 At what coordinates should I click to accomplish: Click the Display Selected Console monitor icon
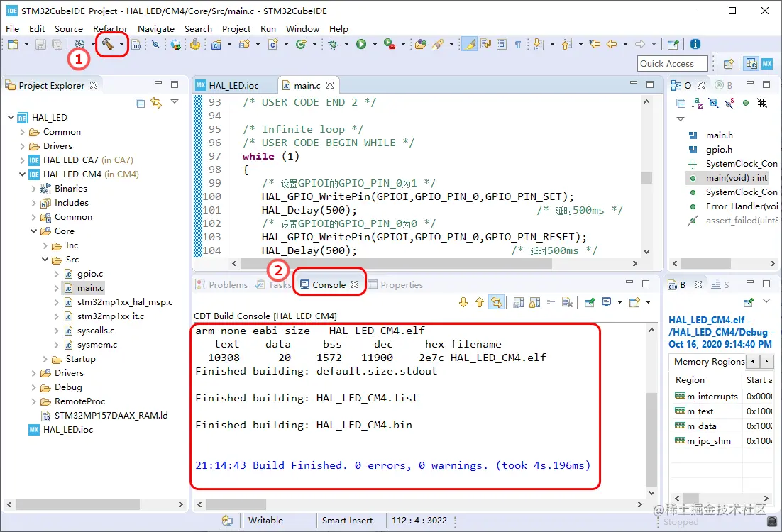(x=607, y=302)
